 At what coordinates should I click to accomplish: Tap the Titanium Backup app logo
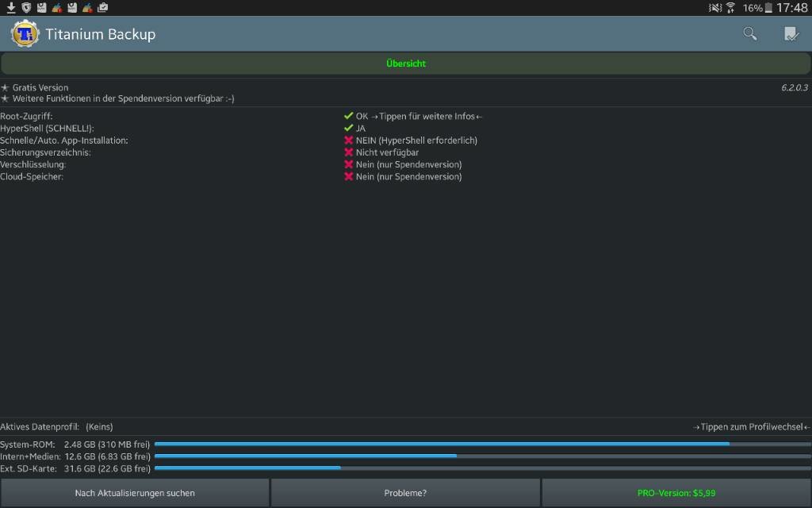(25, 33)
